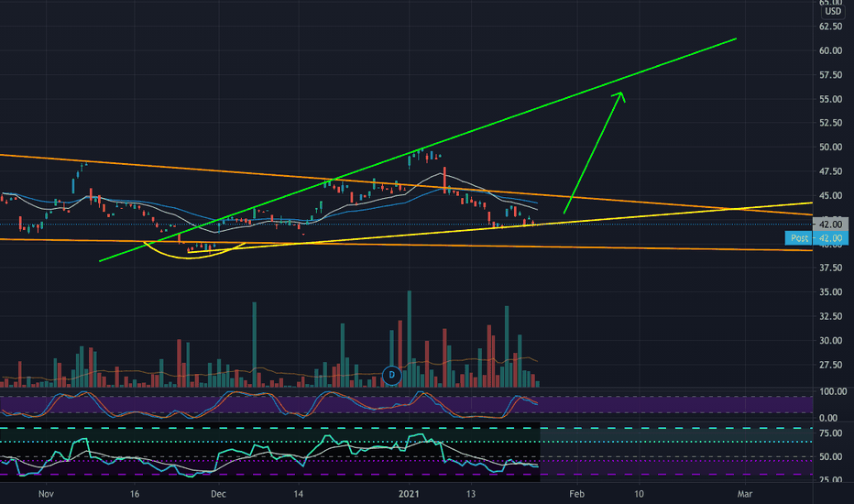Click the 25.00 RSI scale label
The image size is (854, 504).
coord(830,480)
